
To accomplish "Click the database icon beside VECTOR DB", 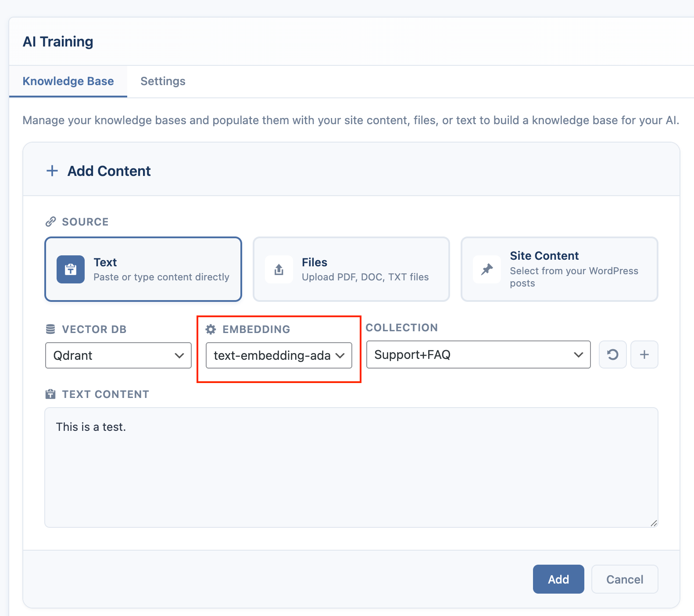I will [x=50, y=329].
